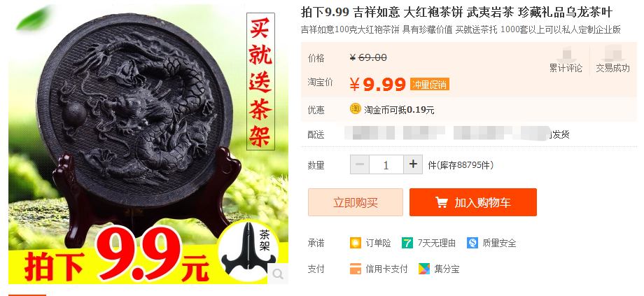Click 加入购物车 add to cart button
This screenshot has width=644, height=296.
(473, 202)
